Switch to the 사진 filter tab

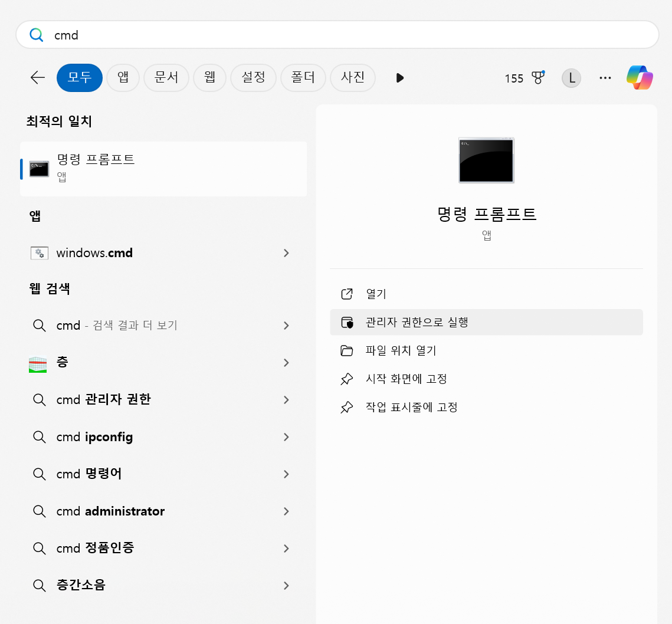[353, 78]
